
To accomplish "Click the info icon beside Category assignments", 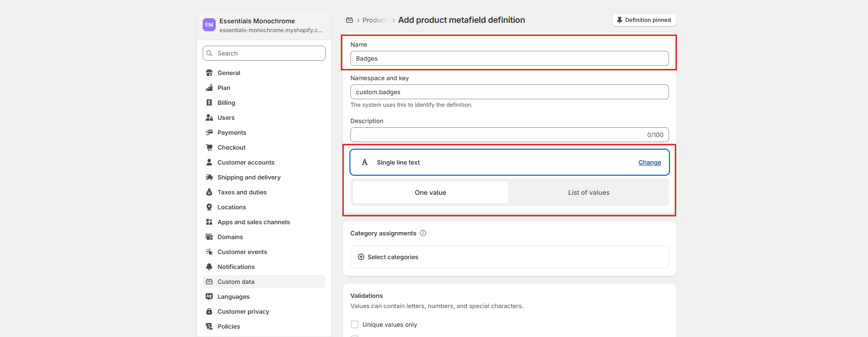I will [x=423, y=233].
